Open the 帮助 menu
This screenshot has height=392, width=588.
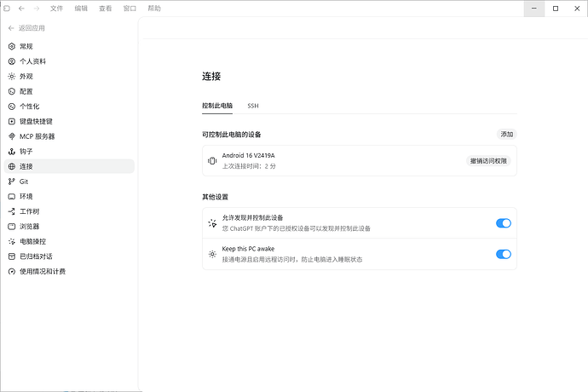154,9
